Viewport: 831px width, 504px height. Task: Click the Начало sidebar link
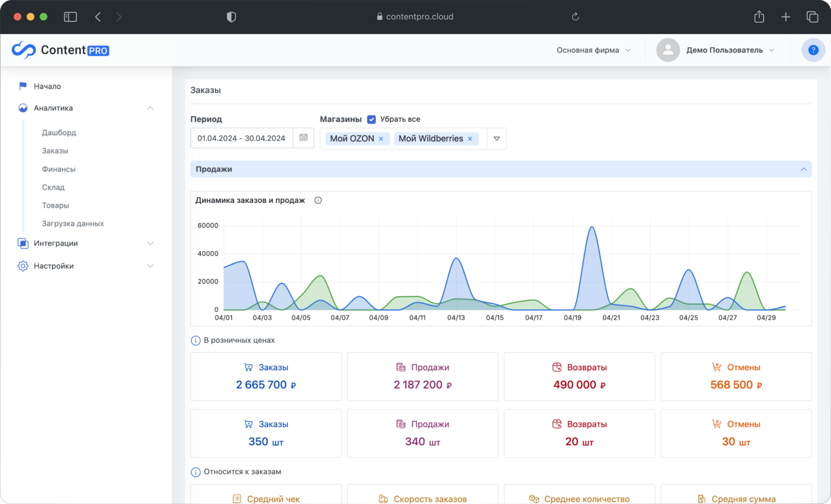click(47, 86)
